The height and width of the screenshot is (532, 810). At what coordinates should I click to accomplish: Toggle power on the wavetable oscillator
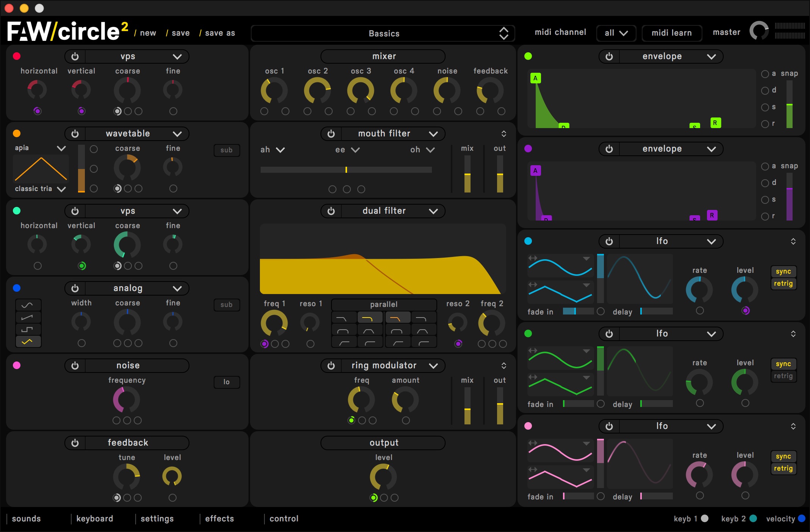(x=75, y=134)
